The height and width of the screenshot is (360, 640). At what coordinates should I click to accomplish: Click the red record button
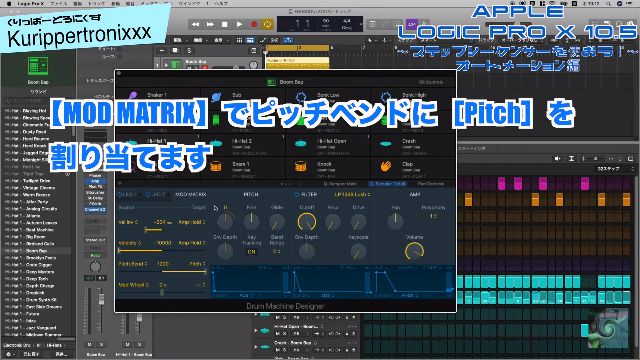click(x=253, y=24)
